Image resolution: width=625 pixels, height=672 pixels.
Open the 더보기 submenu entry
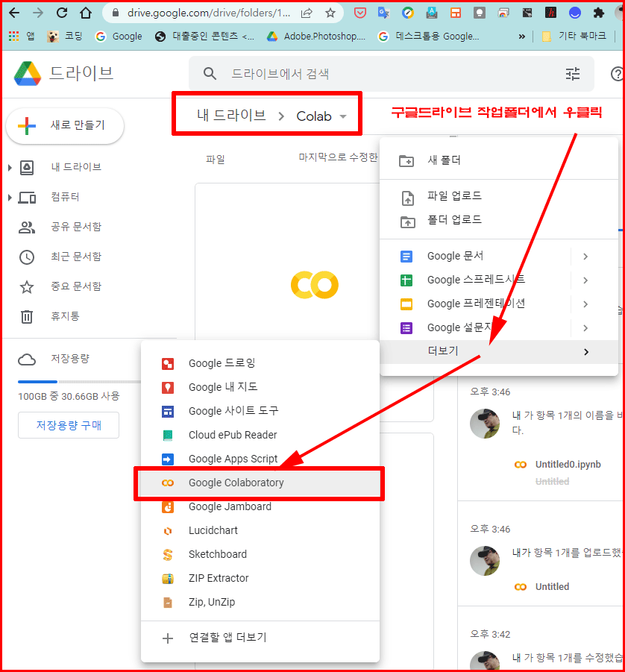tap(498, 352)
